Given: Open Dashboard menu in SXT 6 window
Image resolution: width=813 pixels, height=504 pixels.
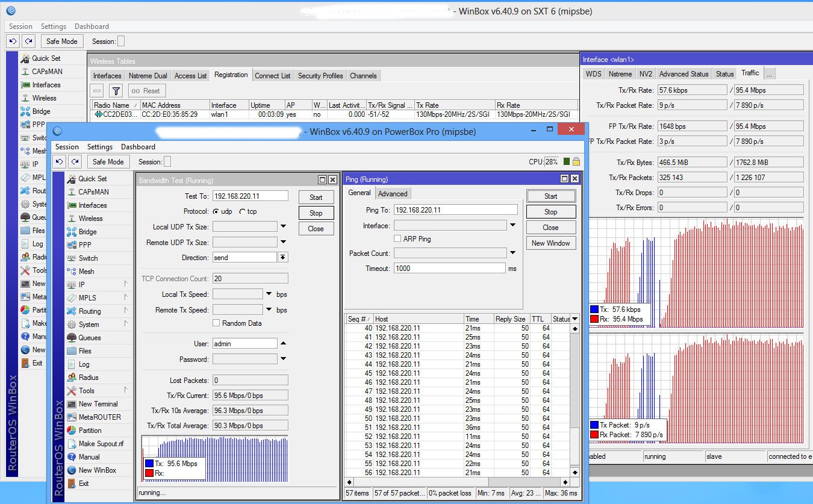Looking at the screenshot, I should click(x=92, y=26).
